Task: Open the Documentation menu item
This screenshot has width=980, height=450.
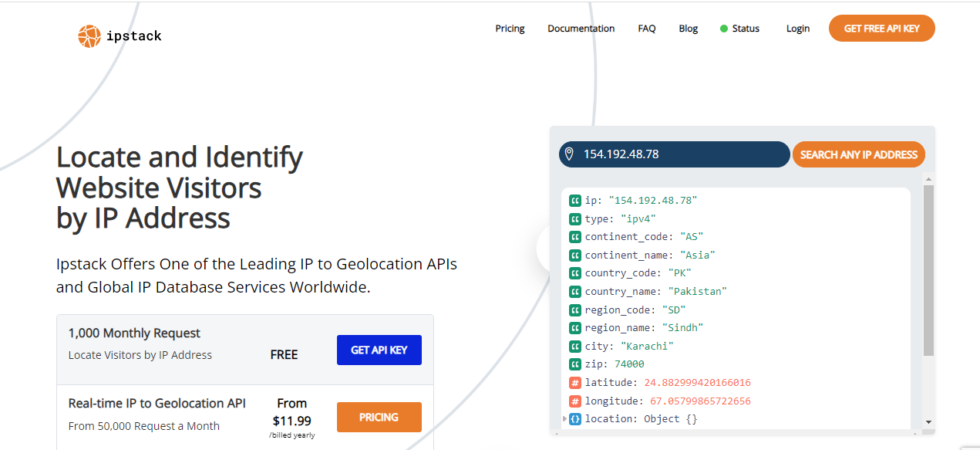Action: click(581, 29)
